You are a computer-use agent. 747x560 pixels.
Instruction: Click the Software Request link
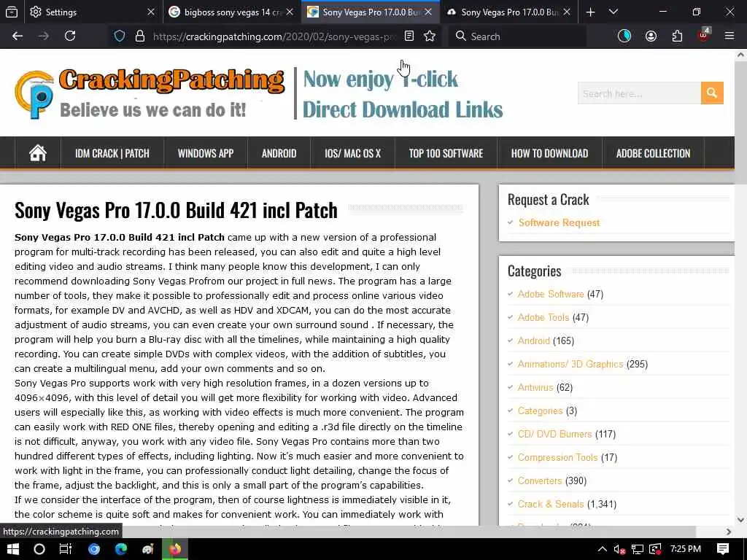559,222
